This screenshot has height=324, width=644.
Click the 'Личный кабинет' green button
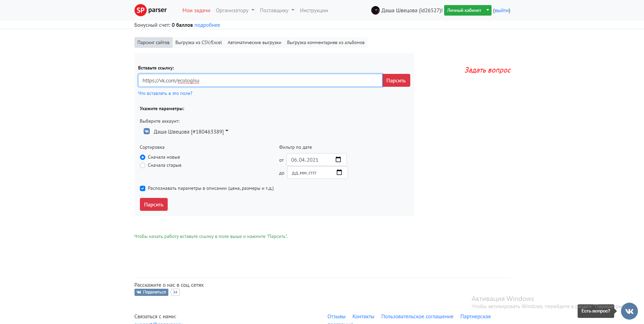(464, 10)
